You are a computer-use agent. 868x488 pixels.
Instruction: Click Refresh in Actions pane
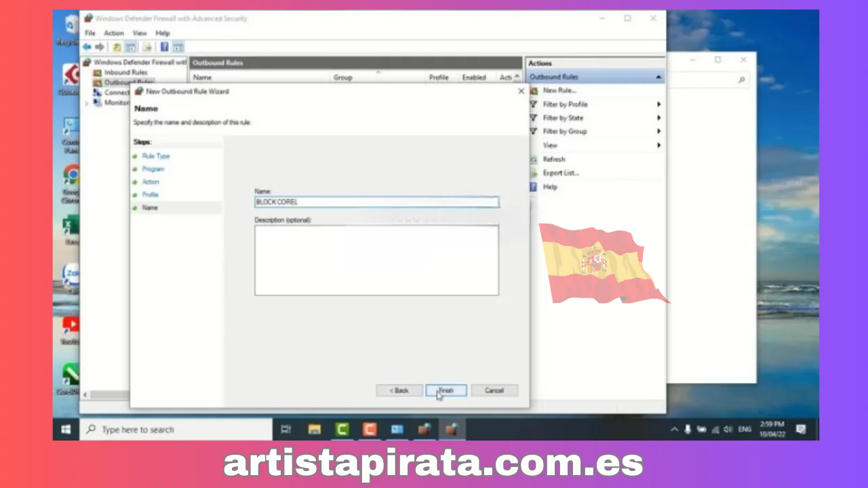554,159
